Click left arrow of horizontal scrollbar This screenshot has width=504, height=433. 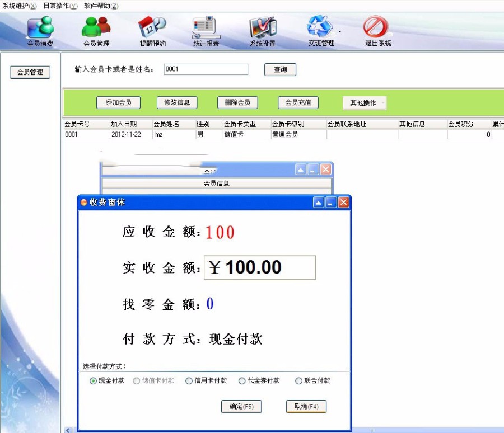[x=68, y=430]
